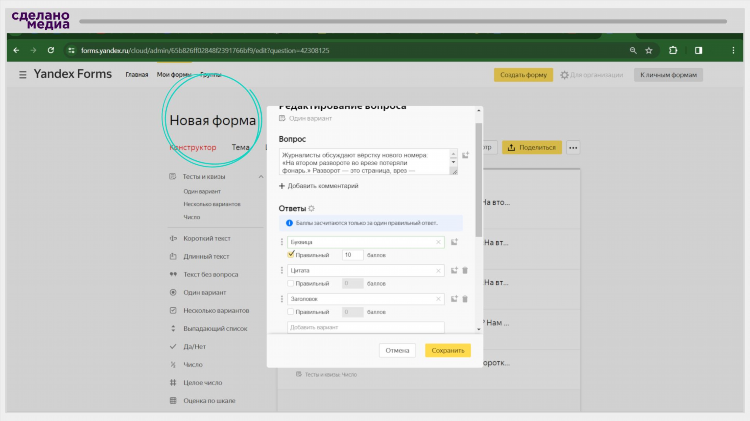Select Несколько вариантов under Тесты и квизы
750x421 pixels.
[212, 204]
